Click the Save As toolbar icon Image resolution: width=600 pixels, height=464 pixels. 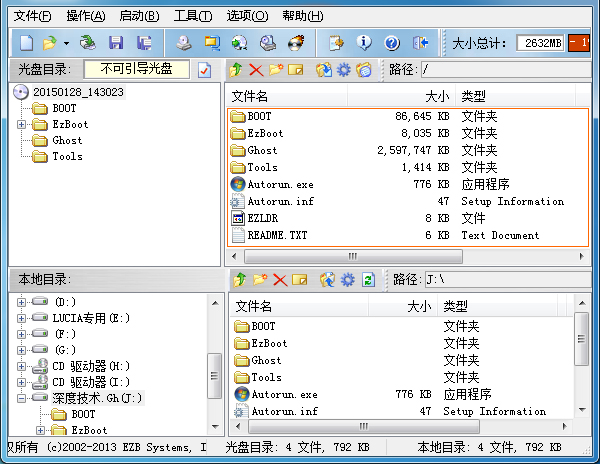[x=144, y=43]
